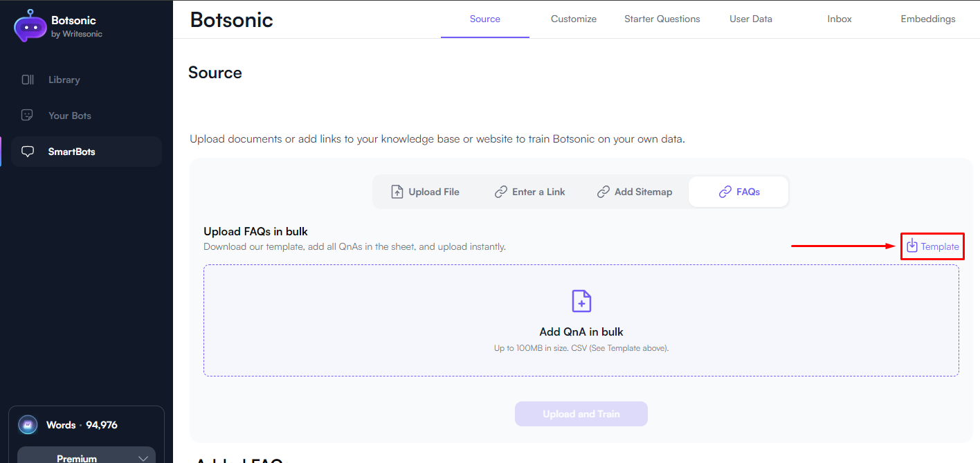Screen dimensions: 980x463
Task: Click the Botsonic by Writesonic brand text
Action: click(x=77, y=26)
